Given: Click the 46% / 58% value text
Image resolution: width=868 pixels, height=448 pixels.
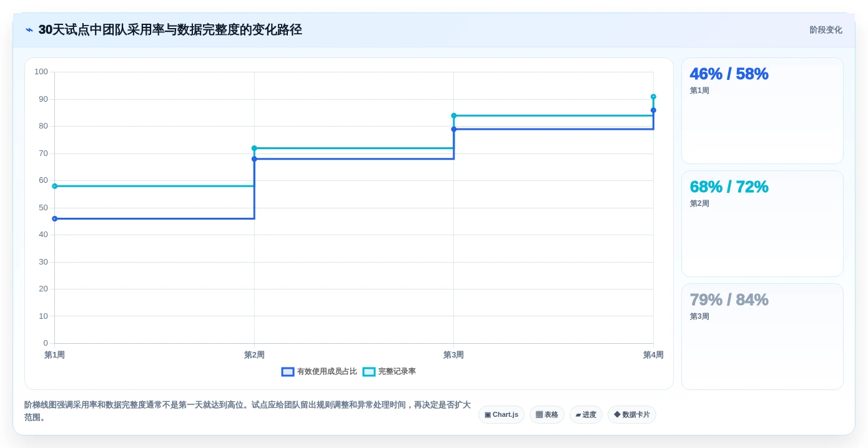Looking at the screenshot, I should (x=729, y=74).
